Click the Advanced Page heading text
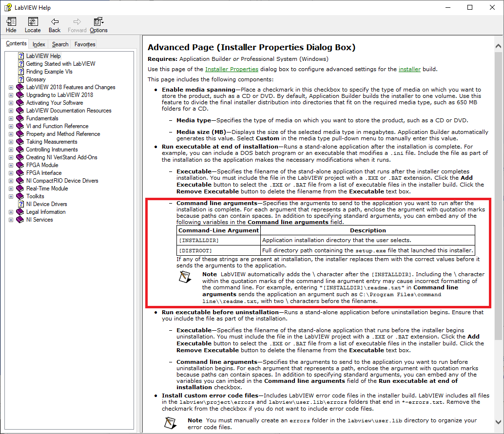The width and height of the screenshot is (504, 434). click(252, 47)
